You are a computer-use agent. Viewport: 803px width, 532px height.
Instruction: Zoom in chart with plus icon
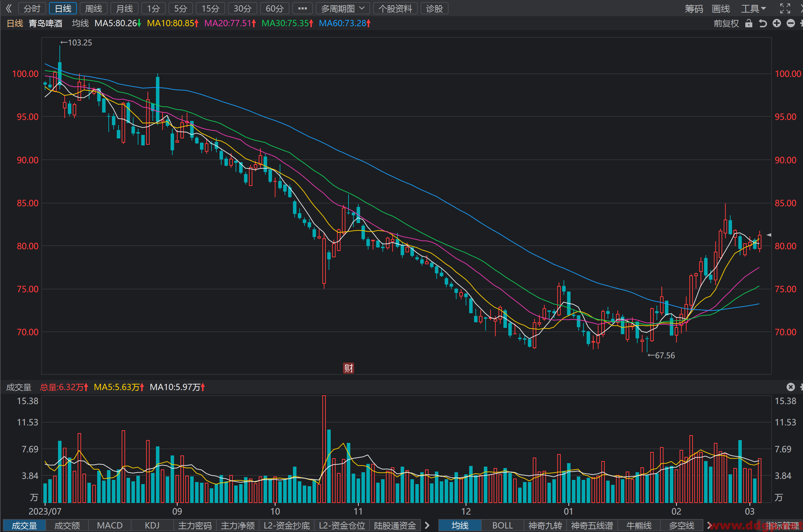(x=777, y=23)
